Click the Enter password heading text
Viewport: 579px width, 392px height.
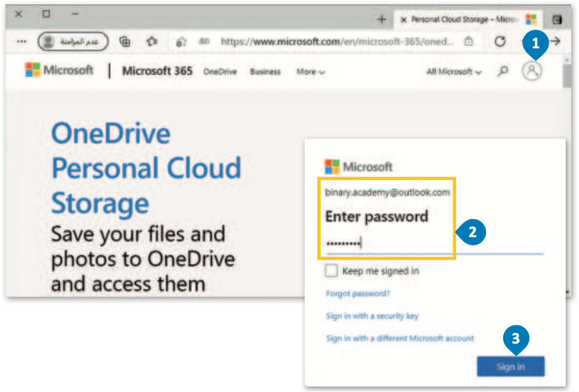(x=376, y=217)
